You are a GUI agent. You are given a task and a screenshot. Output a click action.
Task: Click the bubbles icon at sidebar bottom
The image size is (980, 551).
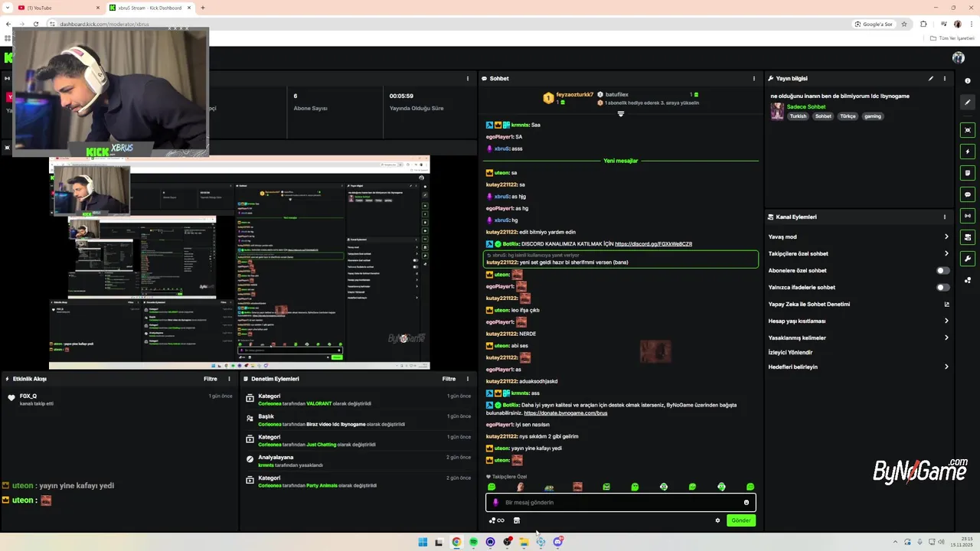click(x=968, y=280)
